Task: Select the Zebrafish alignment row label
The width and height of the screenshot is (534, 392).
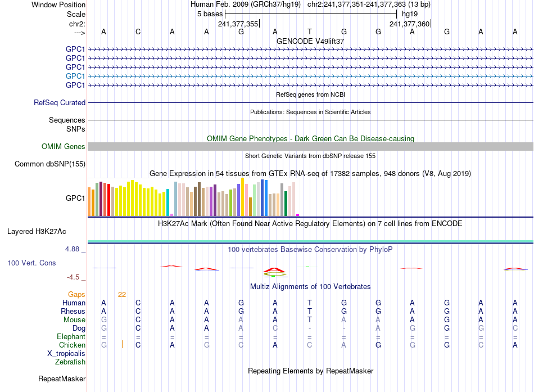Action: tap(70, 362)
